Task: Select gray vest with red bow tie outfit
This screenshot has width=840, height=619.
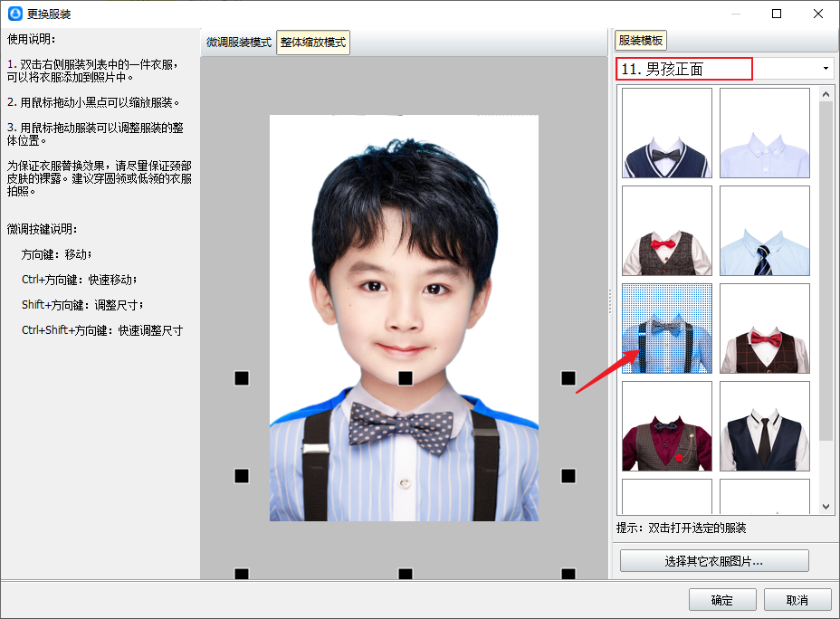Action: tap(667, 231)
